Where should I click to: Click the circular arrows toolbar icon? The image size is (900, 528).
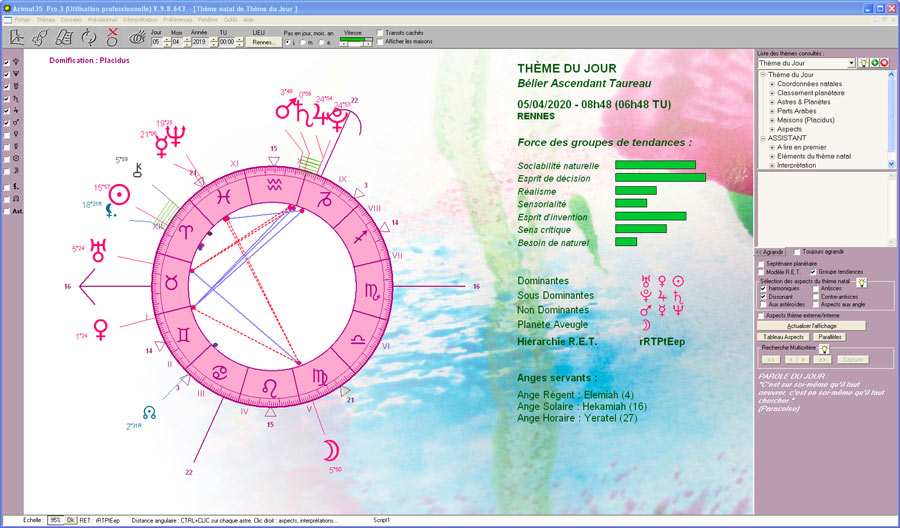coord(87,37)
